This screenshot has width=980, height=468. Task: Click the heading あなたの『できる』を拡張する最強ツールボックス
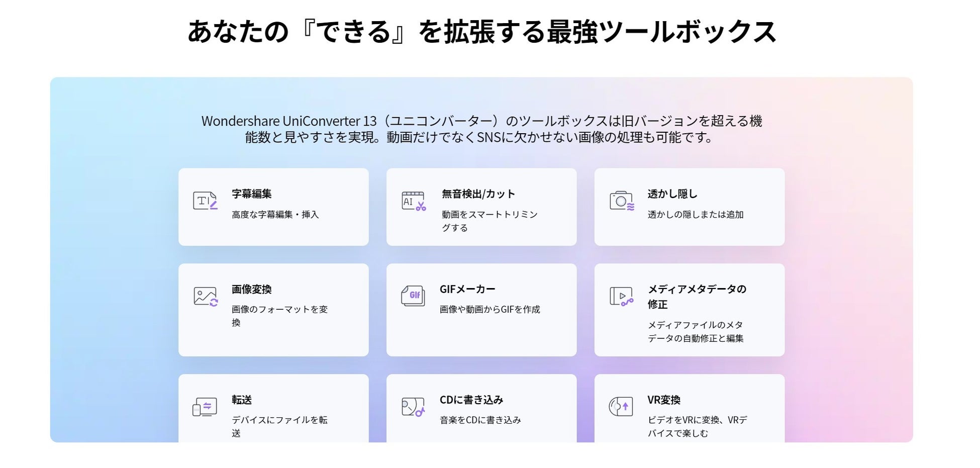[x=482, y=31]
